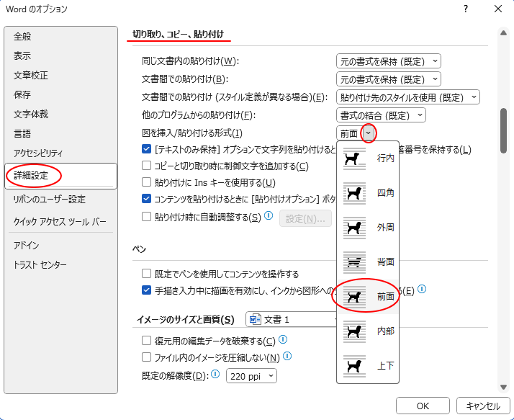Click info icon beside 貼り付け時に自動調整する
Screen dimensions: 514x420
[x=269, y=215]
